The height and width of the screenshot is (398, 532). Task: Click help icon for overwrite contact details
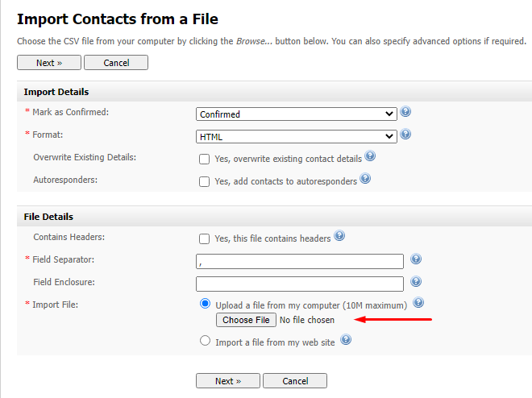click(370, 156)
